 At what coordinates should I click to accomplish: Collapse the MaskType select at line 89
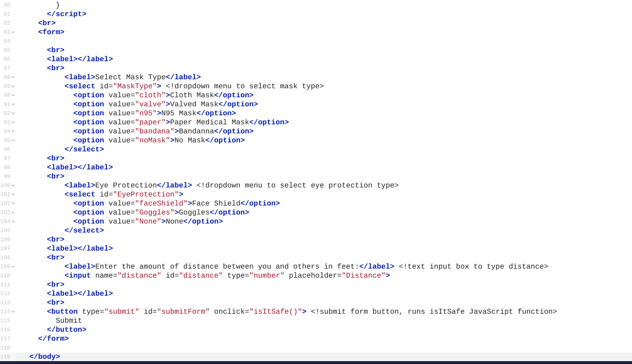(x=13, y=86)
